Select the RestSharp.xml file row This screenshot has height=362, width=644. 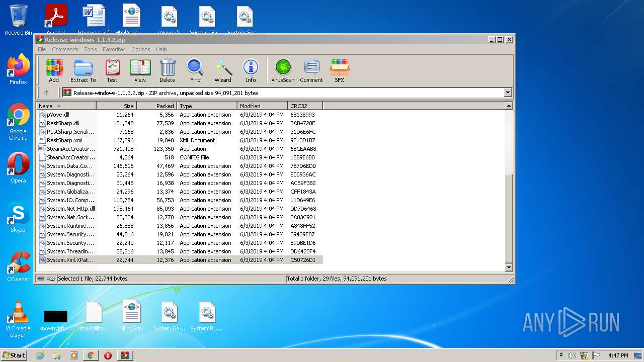point(64,140)
